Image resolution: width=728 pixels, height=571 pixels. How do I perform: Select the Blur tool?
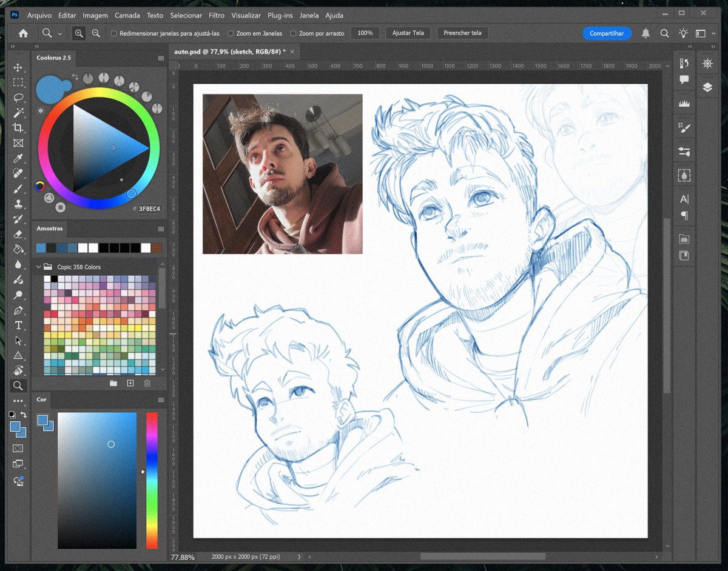click(18, 264)
